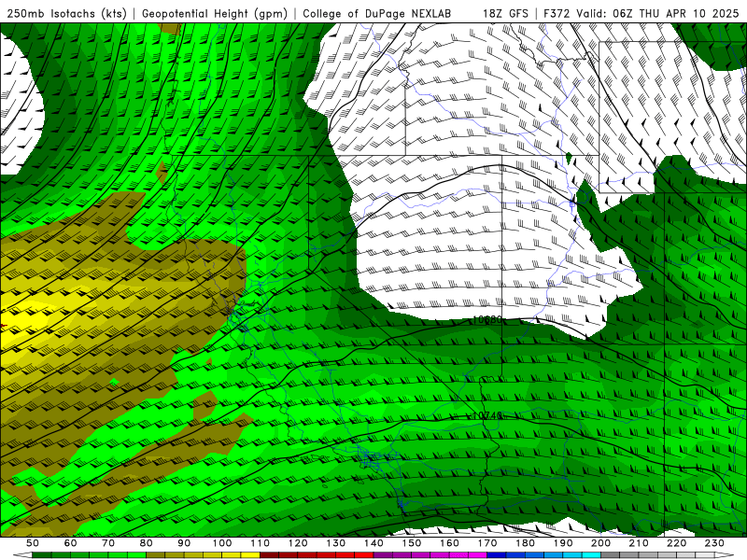Click the '150' value on the color scale
747x560 pixels.
click(x=411, y=543)
